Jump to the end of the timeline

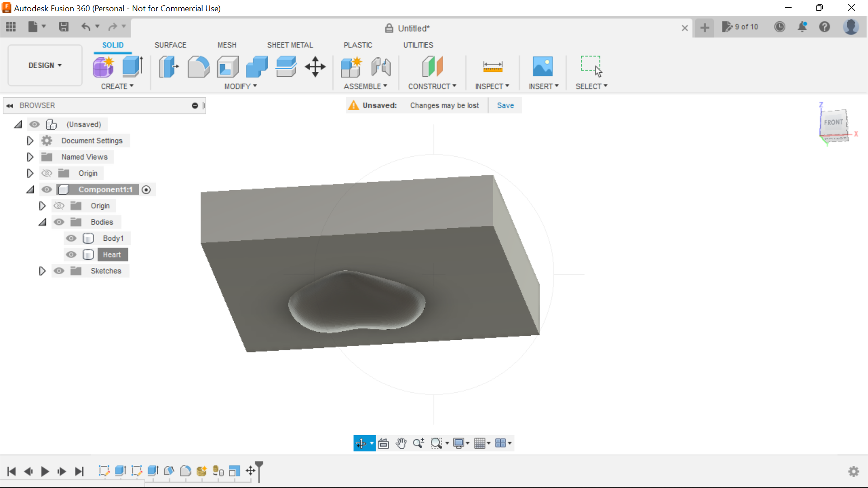(x=80, y=471)
